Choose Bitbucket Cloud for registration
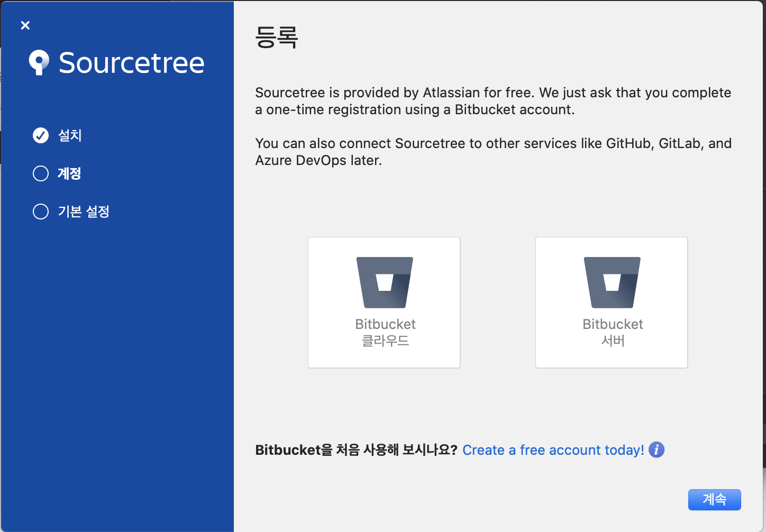The image size is (766, 532). 385,302
